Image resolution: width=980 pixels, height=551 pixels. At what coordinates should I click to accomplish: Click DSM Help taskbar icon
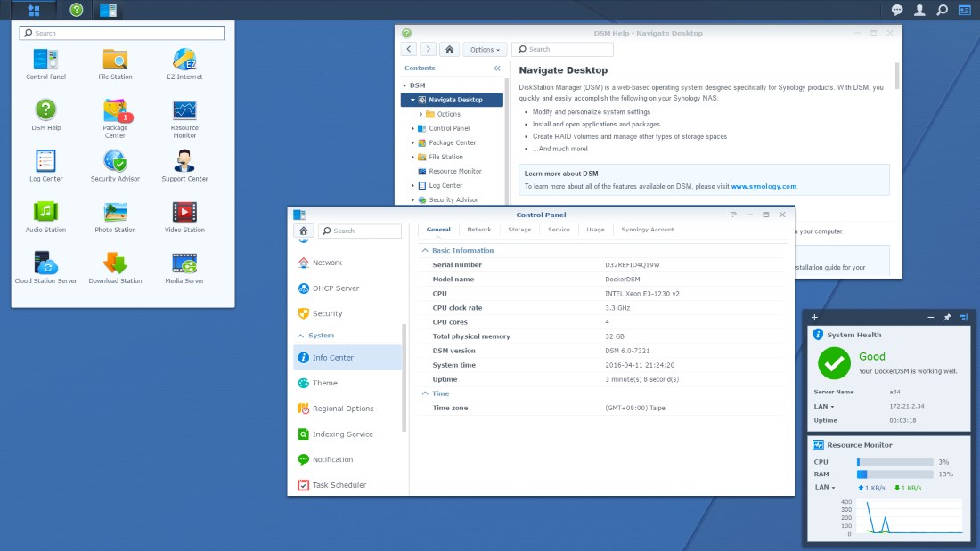pos(77,10)
